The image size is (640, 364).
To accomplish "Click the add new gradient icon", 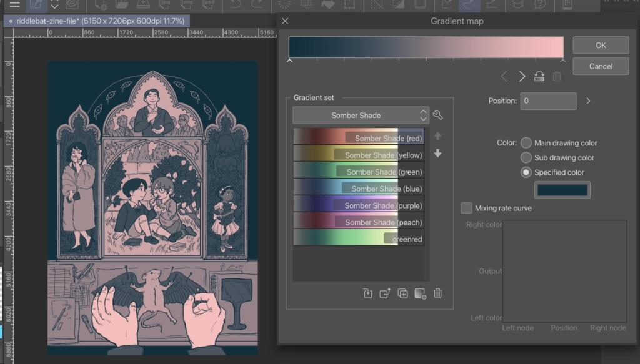I will pos(420,293).
